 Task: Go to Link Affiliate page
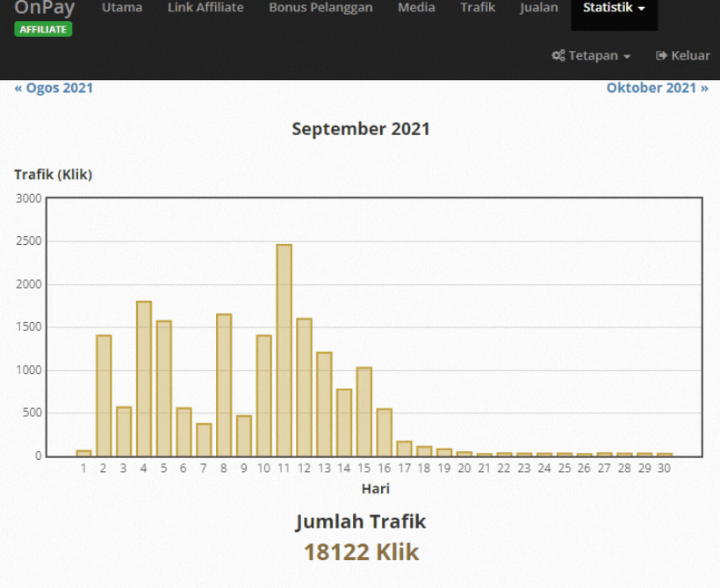205,9
